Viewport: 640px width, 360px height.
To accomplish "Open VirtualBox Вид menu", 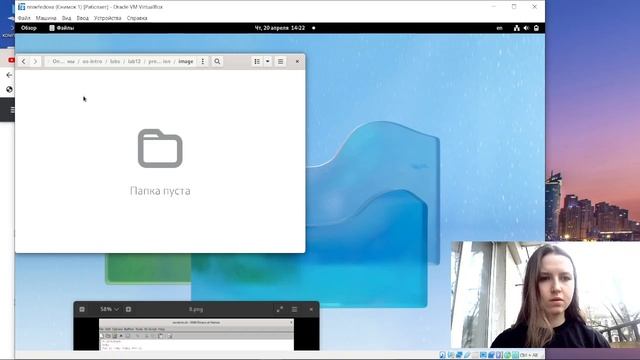I will pyautogui.click(x=67, y=18).
